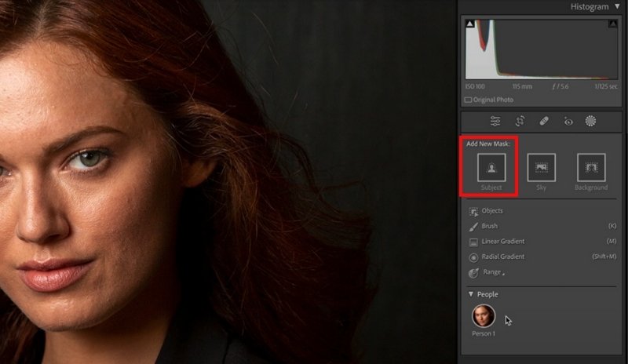This screenshot has width=628, height=364.
Task: Add a new Sky mask
Action: tap(541, 168)
